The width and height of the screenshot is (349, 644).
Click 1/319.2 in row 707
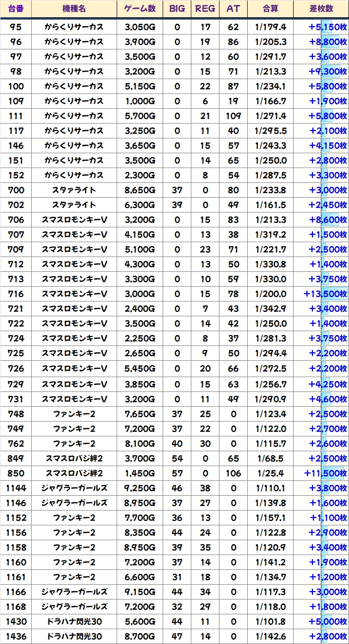pyautogui.click(x=270, y=234)
